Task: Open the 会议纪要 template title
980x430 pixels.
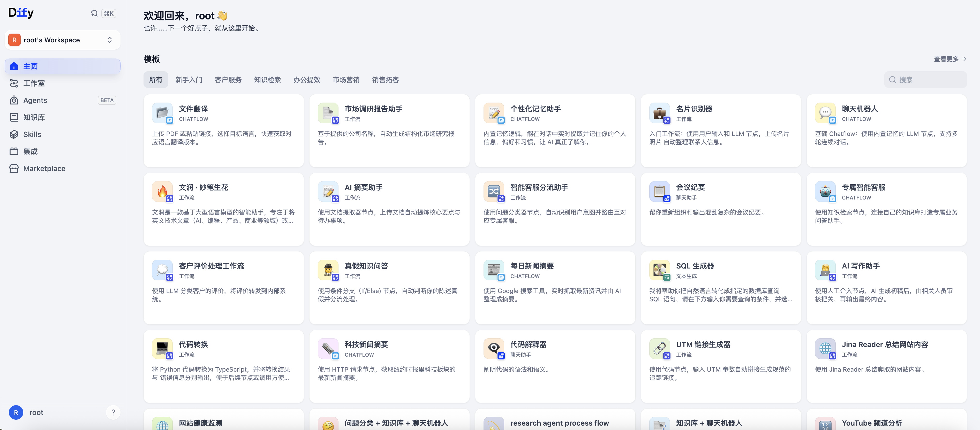Action: coord(690,187)
